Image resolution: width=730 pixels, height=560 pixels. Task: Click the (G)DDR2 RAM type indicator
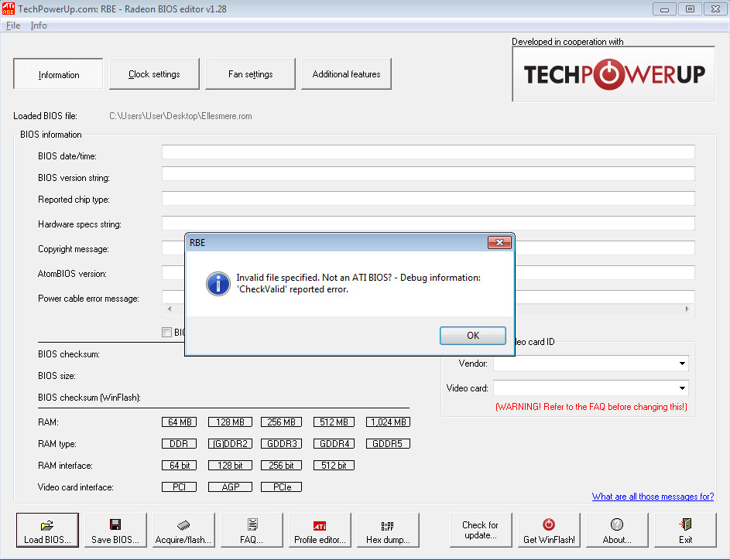coord(230,444)
